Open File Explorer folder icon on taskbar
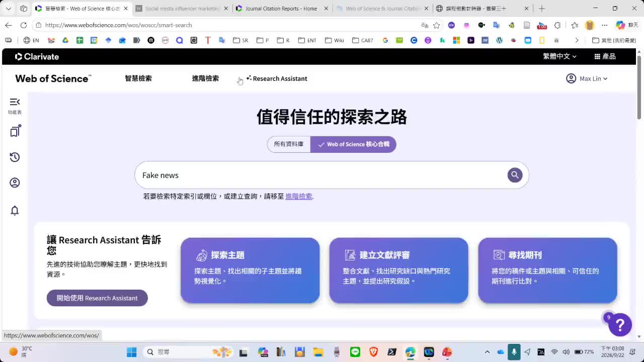644x362 pixels. tap(318, 352)
